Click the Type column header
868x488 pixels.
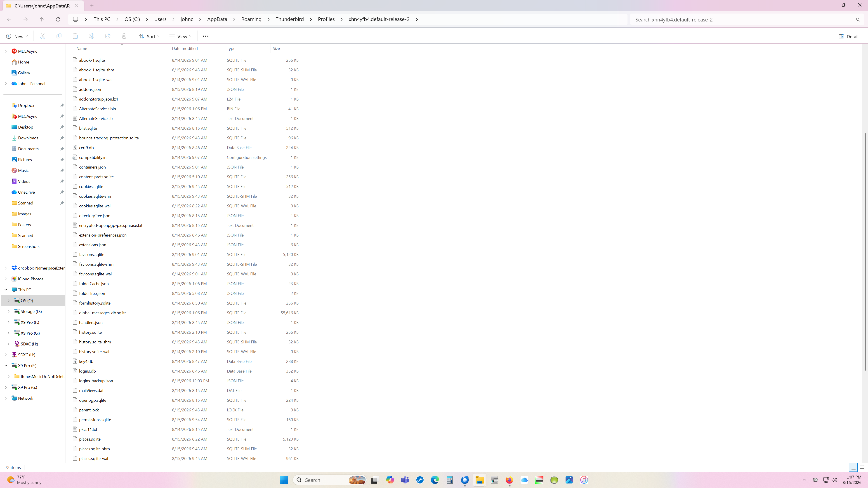click(231, 49)
